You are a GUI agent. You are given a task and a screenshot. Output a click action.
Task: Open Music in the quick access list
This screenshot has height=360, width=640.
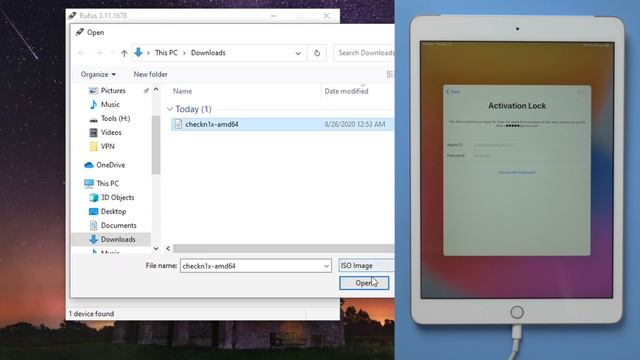coord(110,104)
